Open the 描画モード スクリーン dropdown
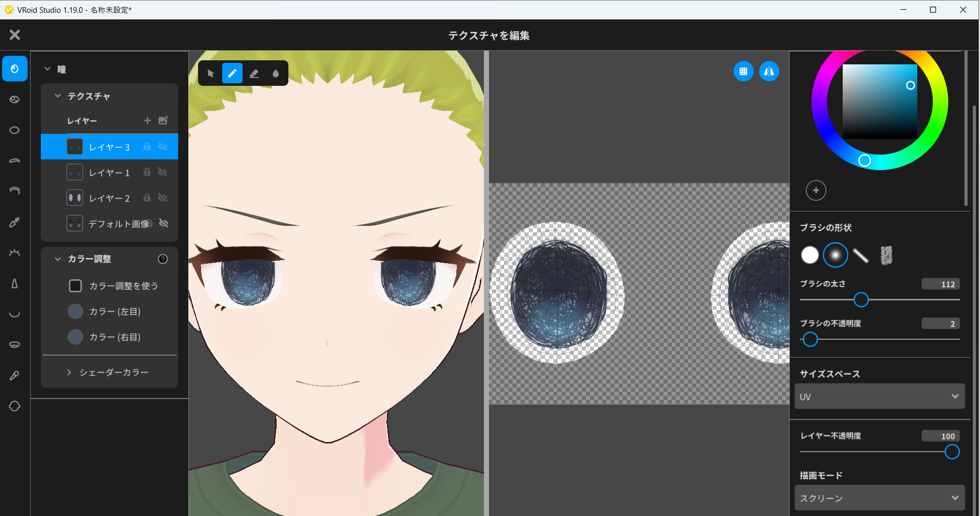The image size is (980, 516). click(879, 498)
